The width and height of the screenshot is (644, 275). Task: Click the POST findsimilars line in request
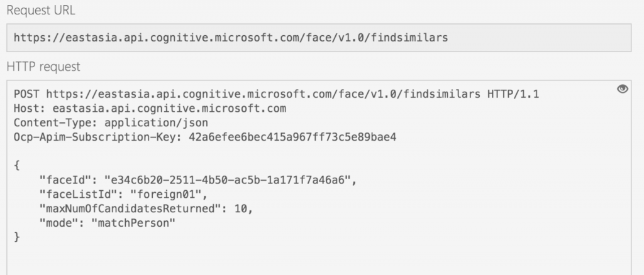pyautogui.click(x=276, y=94)
